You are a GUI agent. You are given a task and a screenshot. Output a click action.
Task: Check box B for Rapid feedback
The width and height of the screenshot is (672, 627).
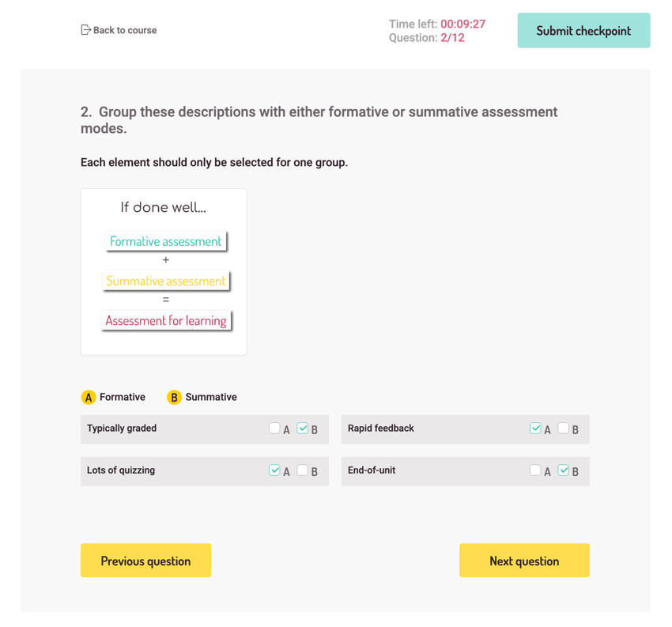[x=564, y=428]
